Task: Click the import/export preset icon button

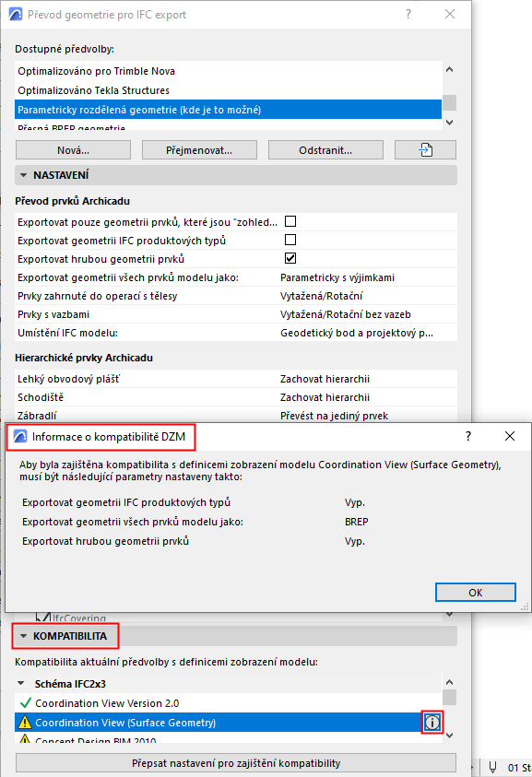Action: pyautogui.click(x=425, y=149)
